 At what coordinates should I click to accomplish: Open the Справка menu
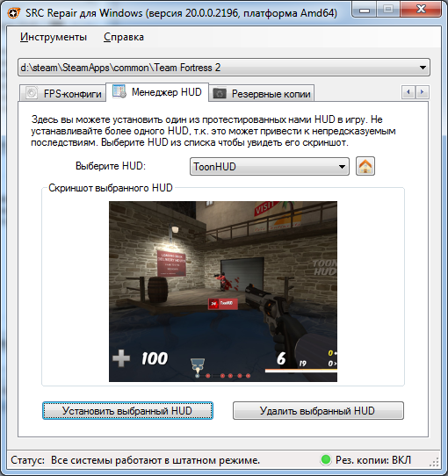124,37
